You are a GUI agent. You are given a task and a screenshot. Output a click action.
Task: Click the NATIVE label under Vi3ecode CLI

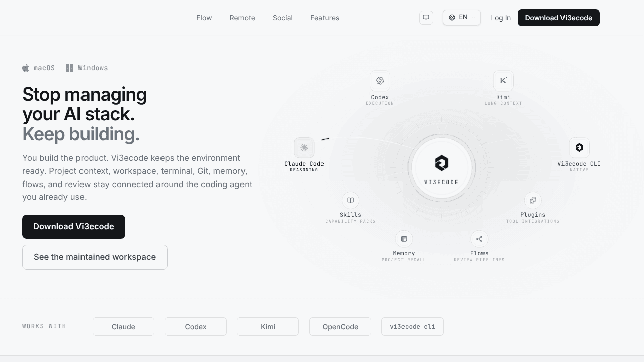tap(579, 170)
